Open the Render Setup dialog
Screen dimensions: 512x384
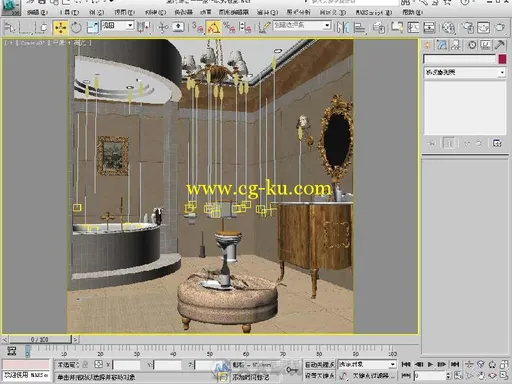point(468,27)
